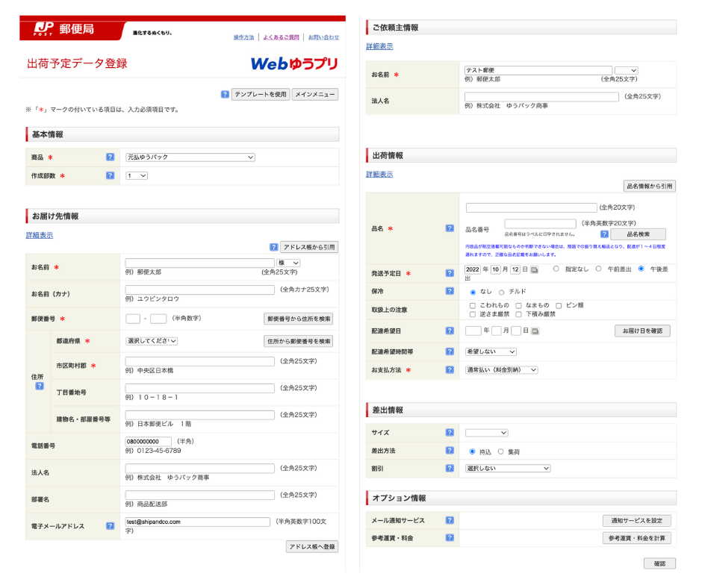The width and height of the screenshot is (702, 588).
Task: Check the 逆さま厳禁 checkbox
Action: pos(472,315)
